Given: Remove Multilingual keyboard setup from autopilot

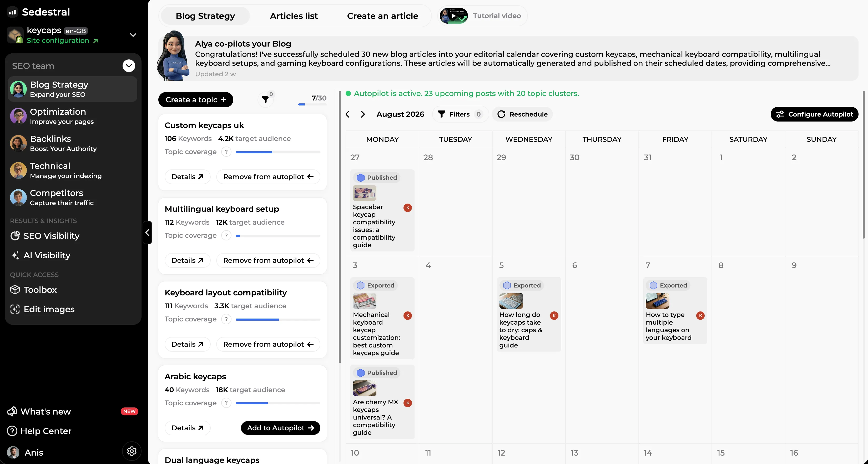Looking at the screenshot, I should tap(268, 260).
